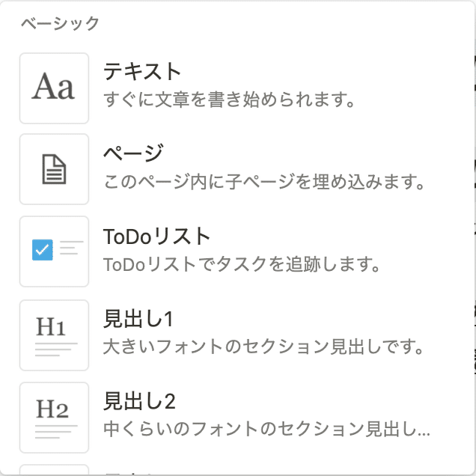Click the blue checkmark in ToDo thumbnail
The image size is (476, 476).
[43, 250]
